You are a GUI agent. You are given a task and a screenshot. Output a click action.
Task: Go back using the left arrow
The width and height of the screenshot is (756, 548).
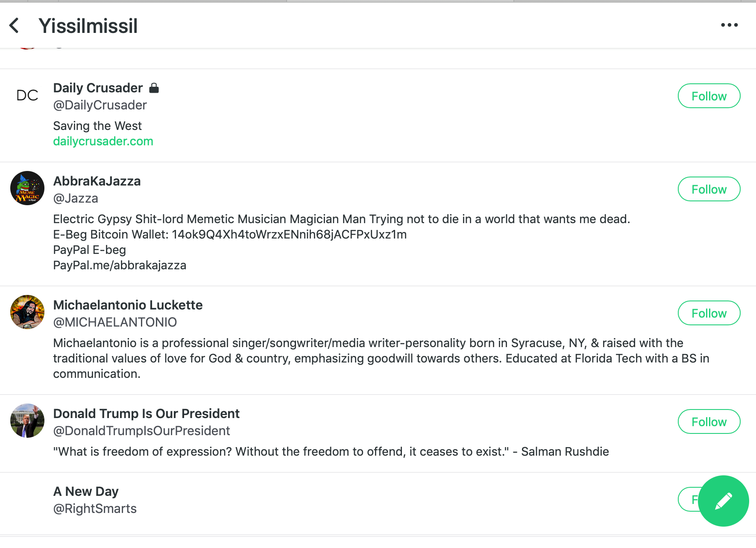pyautogui.click(x=14, y=26)
